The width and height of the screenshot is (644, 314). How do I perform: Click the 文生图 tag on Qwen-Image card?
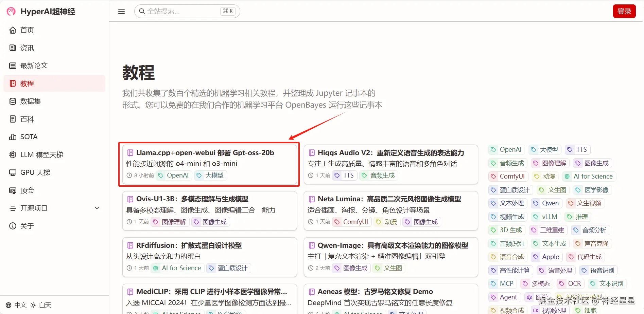coord(389,268)
